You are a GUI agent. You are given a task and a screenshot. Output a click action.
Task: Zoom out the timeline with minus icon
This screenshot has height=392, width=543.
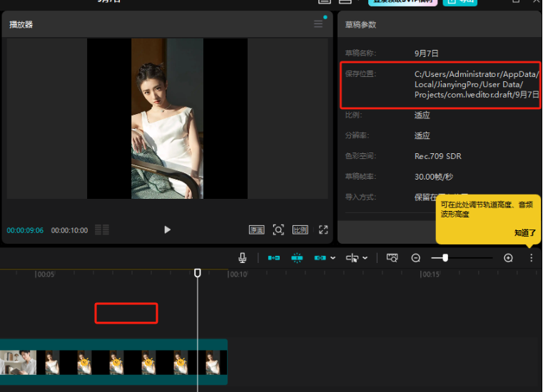click(x=416, y=258)
